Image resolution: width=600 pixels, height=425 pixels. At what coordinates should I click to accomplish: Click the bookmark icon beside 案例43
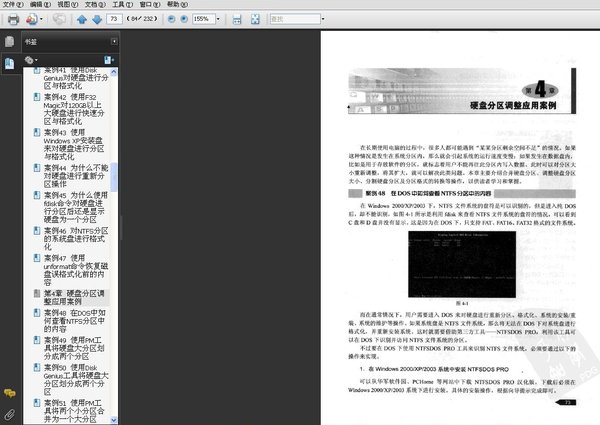[37, 132]
